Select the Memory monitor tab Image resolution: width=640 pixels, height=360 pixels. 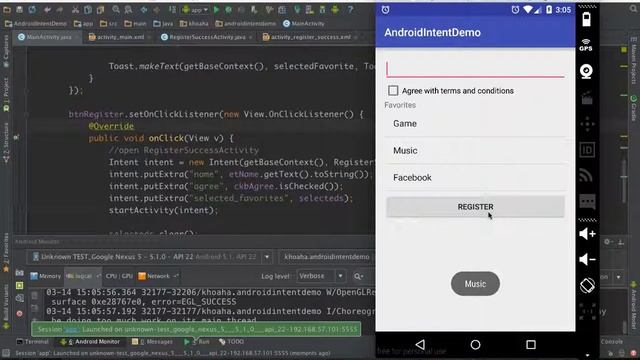coord(46,276)
